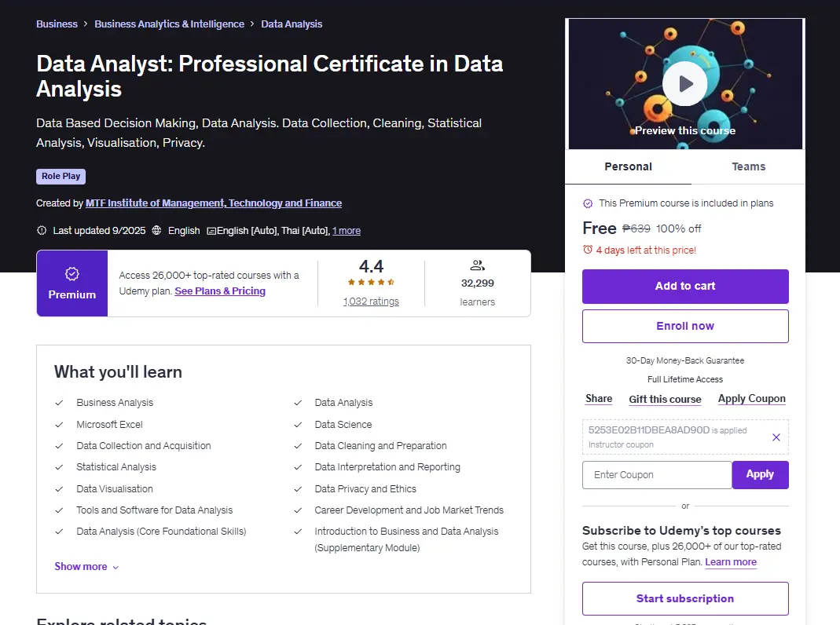Play the course preview video
Screen dimensions: 840x625
(x=684, y=84)
